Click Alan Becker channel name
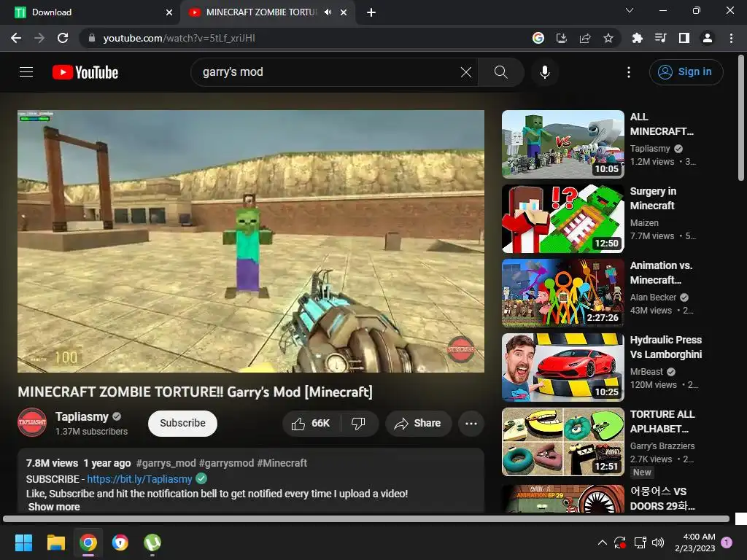 (x=653, y=297)
